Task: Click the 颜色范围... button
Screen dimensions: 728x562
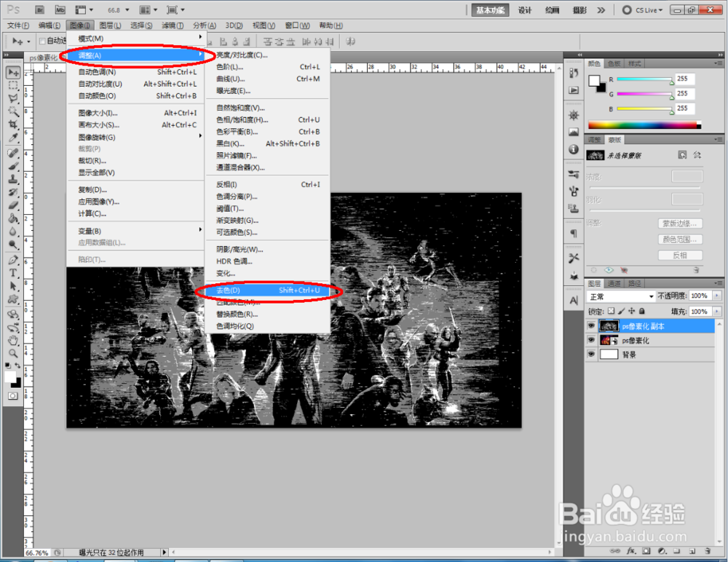Action: click(680, 240)
